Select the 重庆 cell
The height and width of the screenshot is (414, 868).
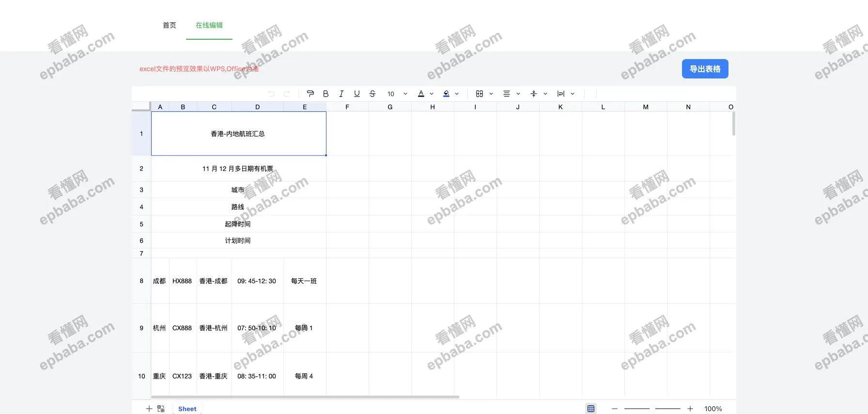click(160, 376)
